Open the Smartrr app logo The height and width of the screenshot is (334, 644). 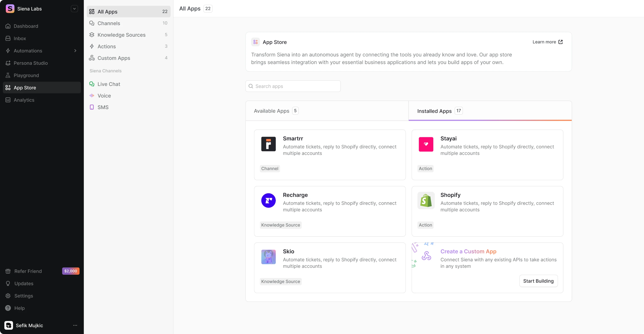(268, 144)
